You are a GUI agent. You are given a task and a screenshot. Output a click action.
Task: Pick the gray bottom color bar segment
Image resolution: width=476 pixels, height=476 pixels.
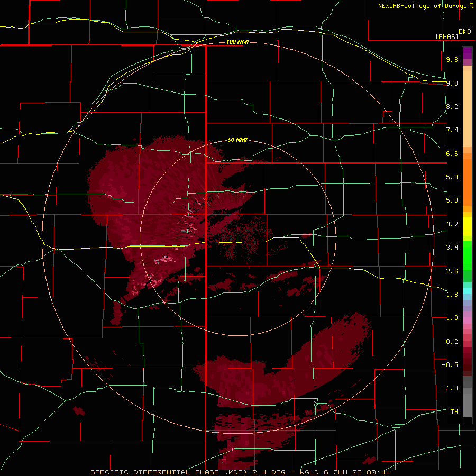pos(467,405)
